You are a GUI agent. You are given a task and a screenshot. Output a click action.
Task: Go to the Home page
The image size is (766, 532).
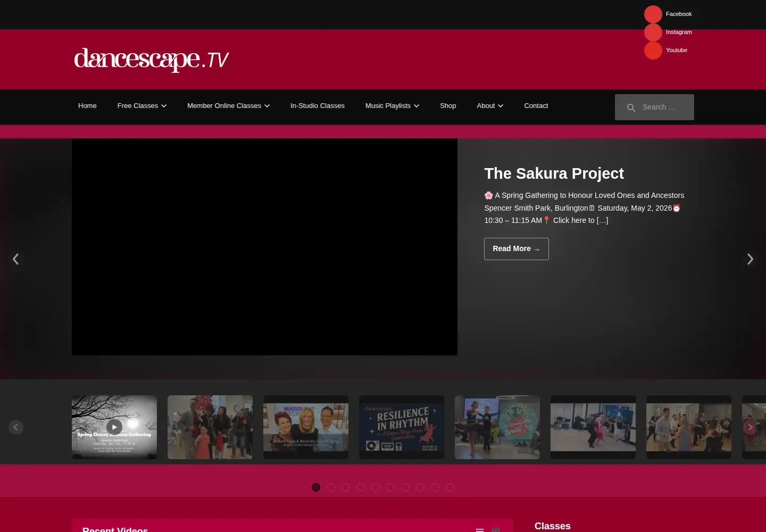(87, 106)
